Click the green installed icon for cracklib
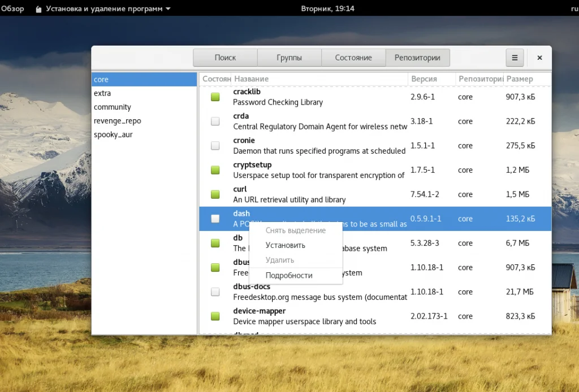579x392 pixels. coord(215,97)
